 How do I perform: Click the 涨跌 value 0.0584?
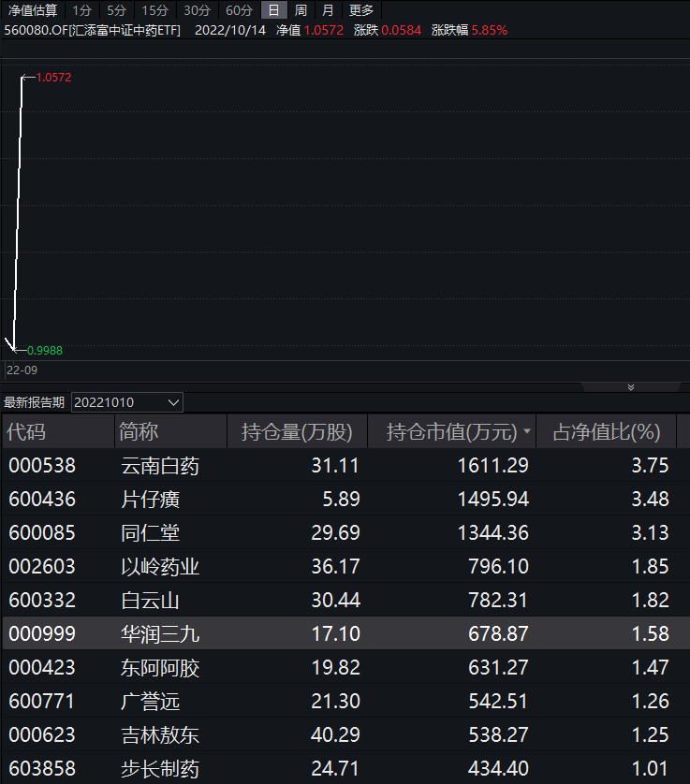coord(402,30)
